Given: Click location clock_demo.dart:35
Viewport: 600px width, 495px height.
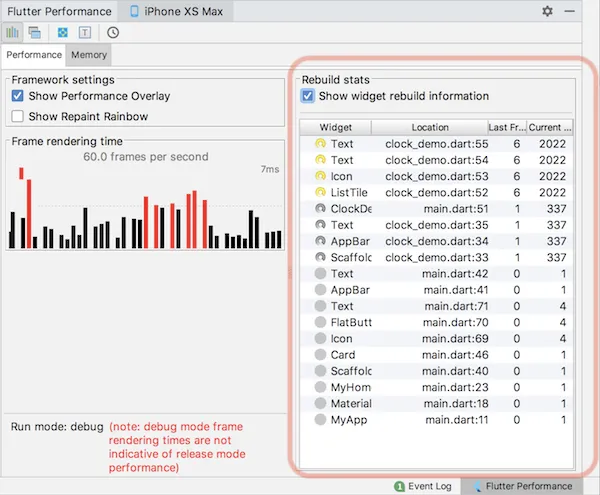Looking at the screenshot, I should pyautogui.click(x=437, y=225).
